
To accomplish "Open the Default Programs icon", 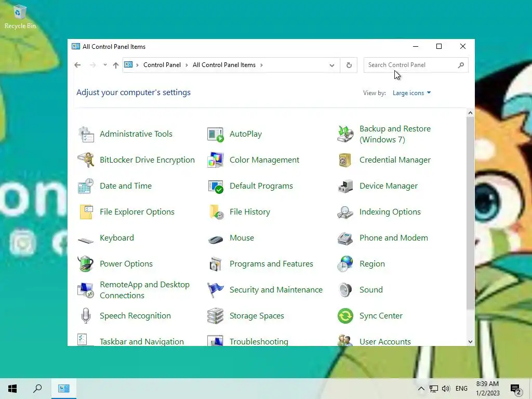I will pos(216,186).
